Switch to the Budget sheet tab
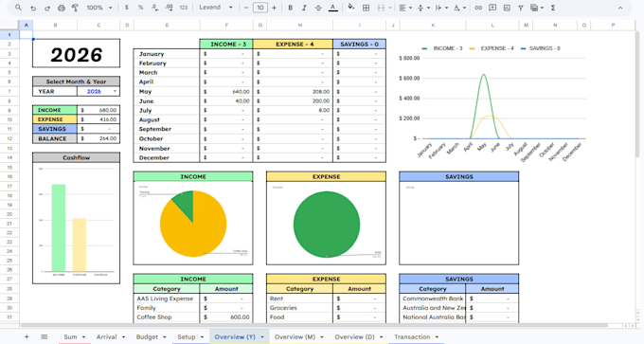 click(147, 336)
